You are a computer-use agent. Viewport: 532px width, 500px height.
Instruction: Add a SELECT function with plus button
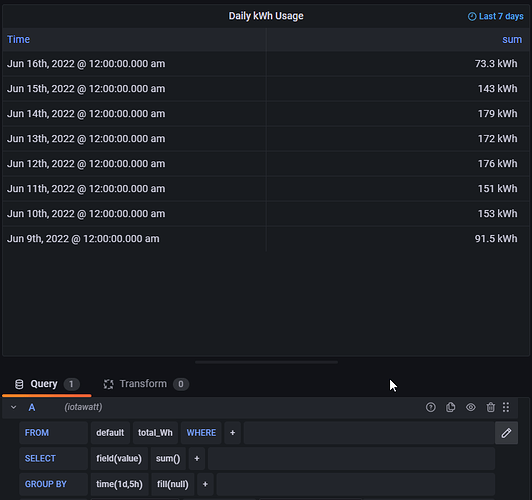(x=197, y=459)
